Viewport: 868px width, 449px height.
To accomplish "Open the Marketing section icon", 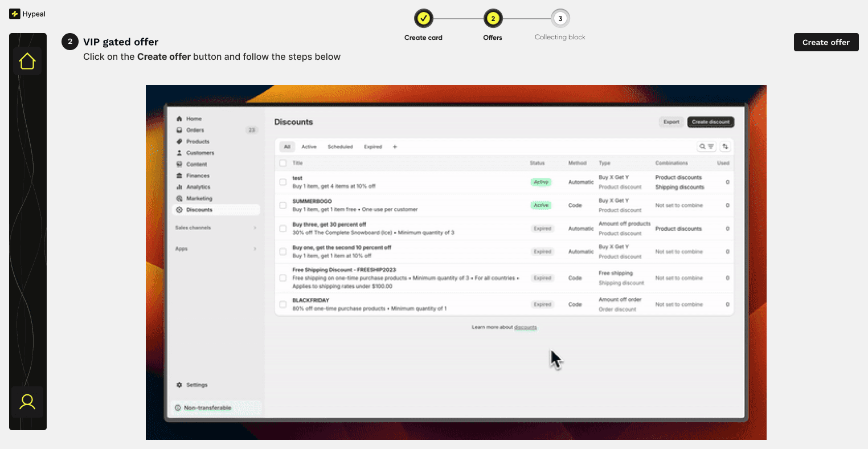I will coord(179,198).
